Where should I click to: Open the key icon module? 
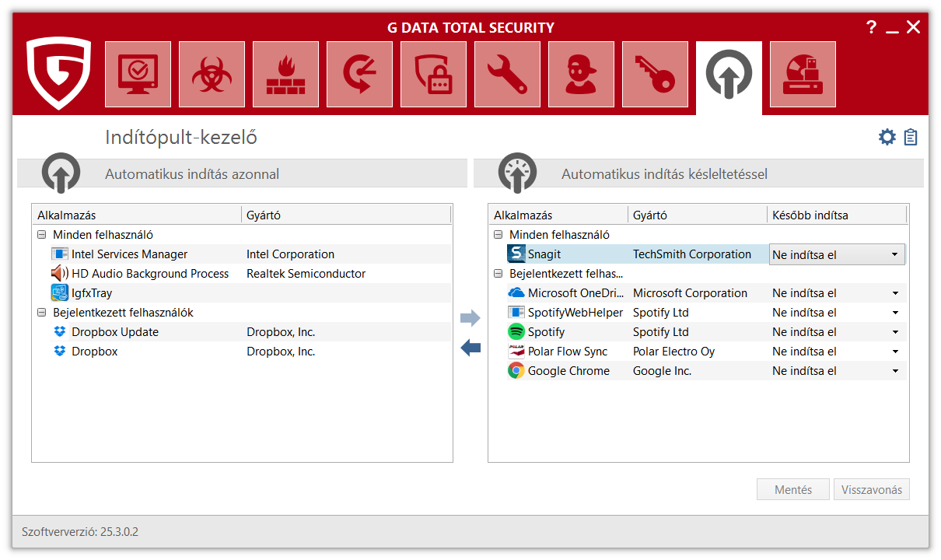[x=655, y=74]
